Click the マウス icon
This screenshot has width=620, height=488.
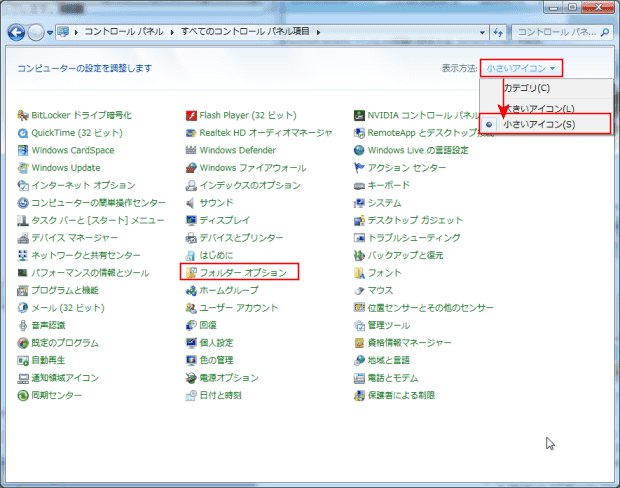click(x=359, y=291)
